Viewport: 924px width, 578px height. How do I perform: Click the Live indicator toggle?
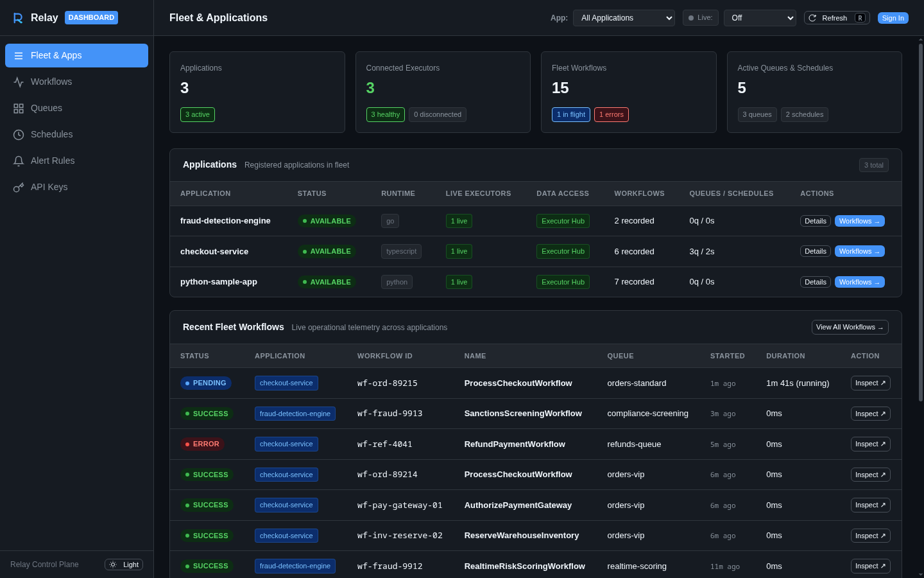(x=701, y=18)
